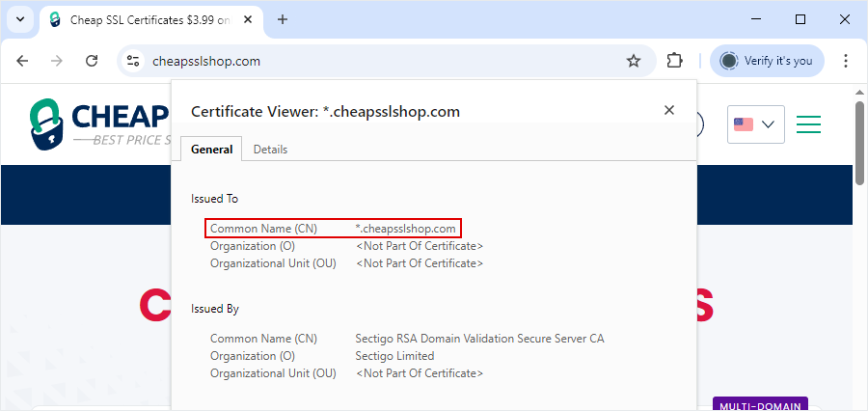Open the green hamburger menu
The image size is (868, 411).
click(808, 124)
